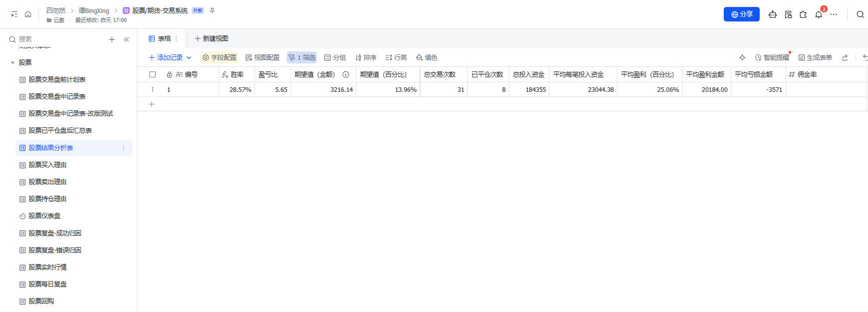Add a new row with the plus icon
868x312 pixels.
(152, 104)
